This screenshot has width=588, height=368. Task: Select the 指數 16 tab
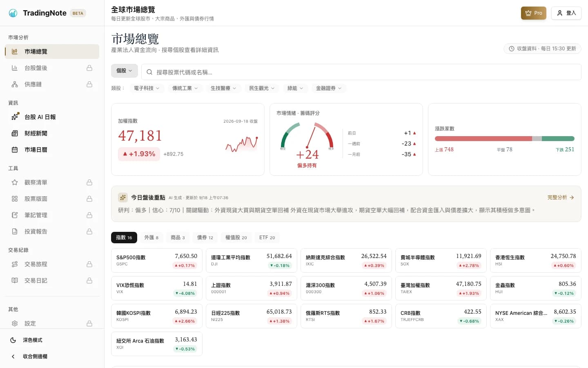pos(124,238)
